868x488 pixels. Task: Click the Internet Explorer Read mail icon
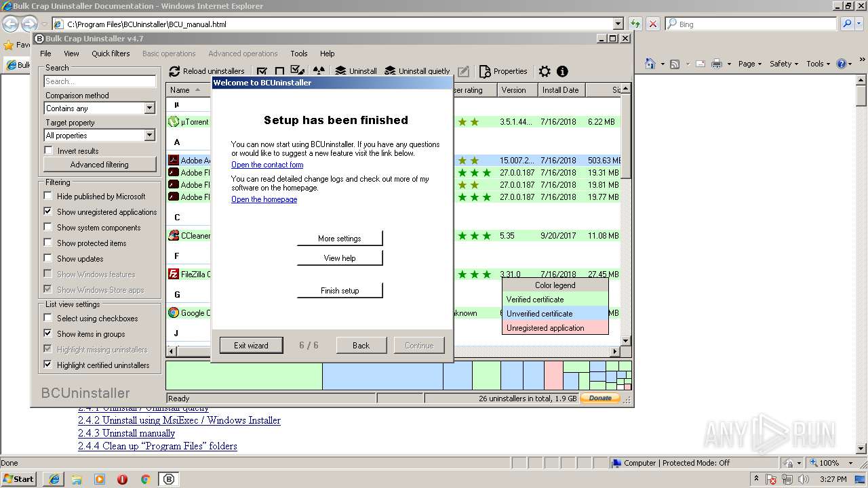pyautogui.click(x=700, y=64)
